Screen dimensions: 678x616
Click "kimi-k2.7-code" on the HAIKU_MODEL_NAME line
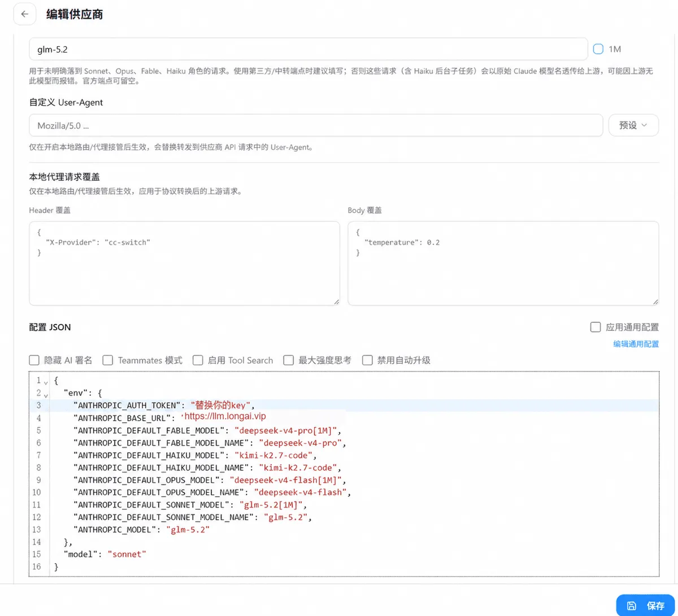pyautogui.click(x=298, y=468)
